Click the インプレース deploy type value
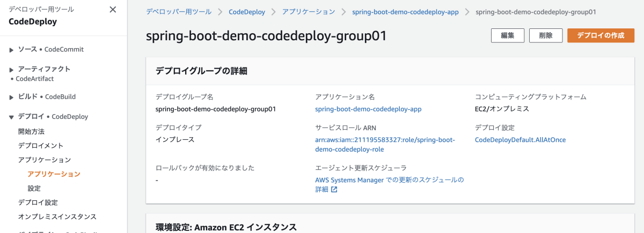Viewport: 644px width, 233px height. pyautogui.click(x=175, y=140)
